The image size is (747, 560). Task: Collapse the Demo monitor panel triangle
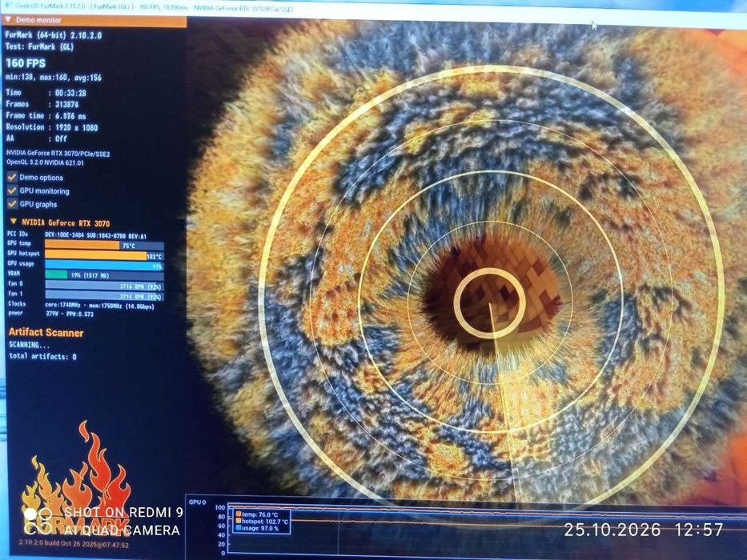[8, 19]
